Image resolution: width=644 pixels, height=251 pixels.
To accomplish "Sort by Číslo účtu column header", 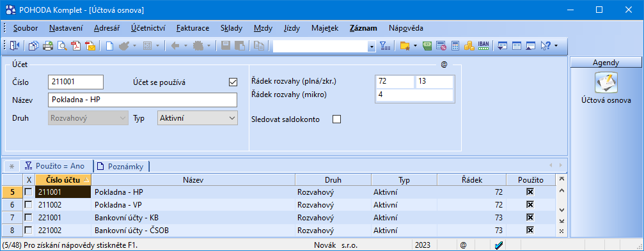I will point(63,179).
